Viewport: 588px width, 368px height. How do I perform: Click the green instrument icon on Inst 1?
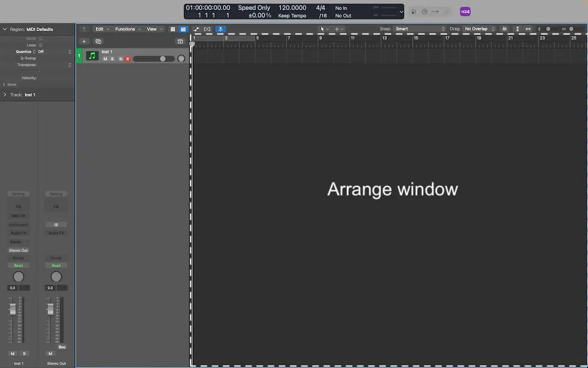tap(92, 56)
